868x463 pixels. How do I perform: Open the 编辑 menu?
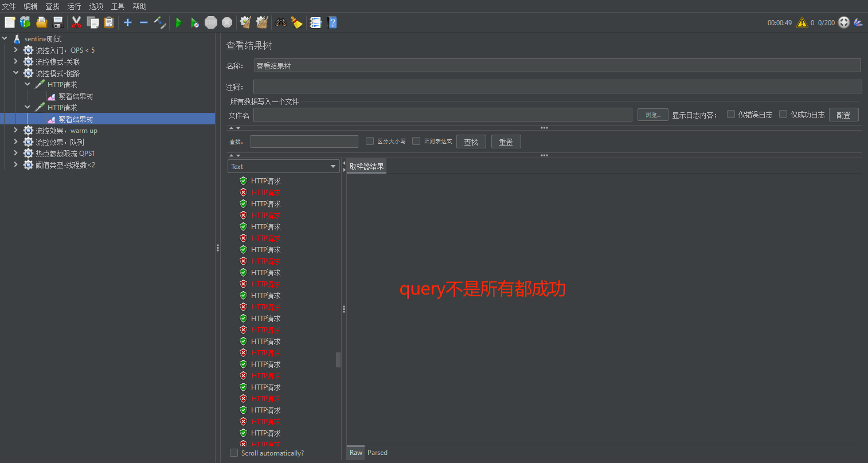30,6
